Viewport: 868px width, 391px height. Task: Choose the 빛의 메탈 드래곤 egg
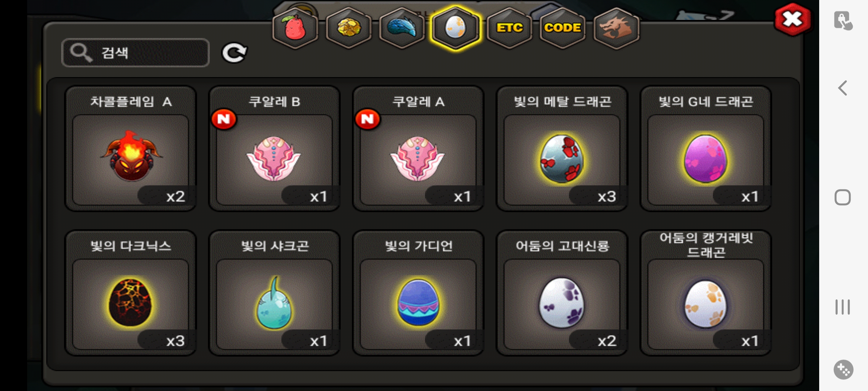coord(562,149)
